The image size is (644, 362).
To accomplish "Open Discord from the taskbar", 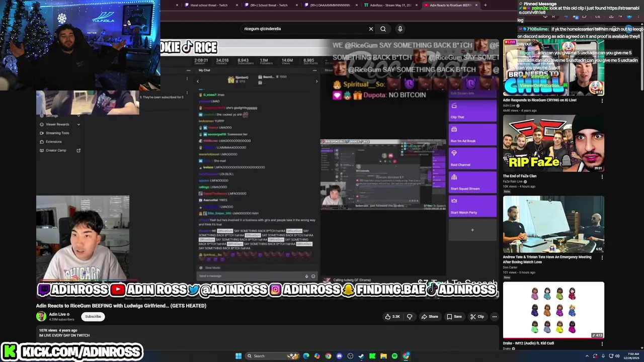I will [x=339, y=356].
